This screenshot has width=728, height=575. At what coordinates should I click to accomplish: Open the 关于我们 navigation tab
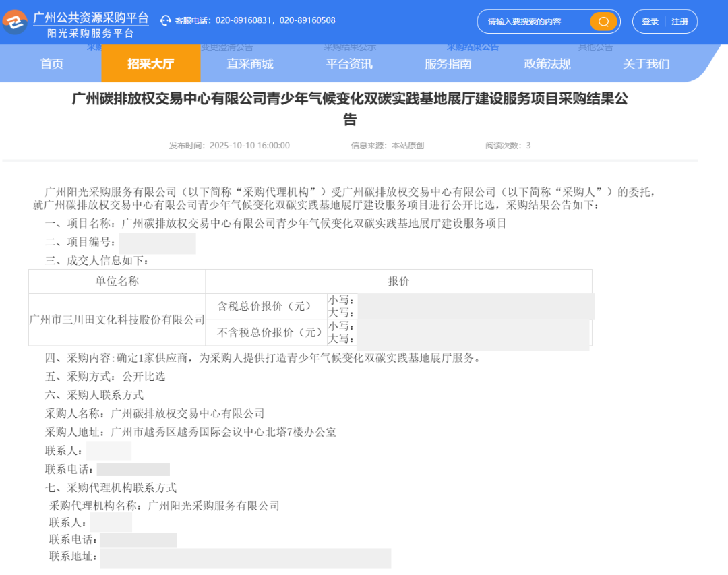[646, 64]
